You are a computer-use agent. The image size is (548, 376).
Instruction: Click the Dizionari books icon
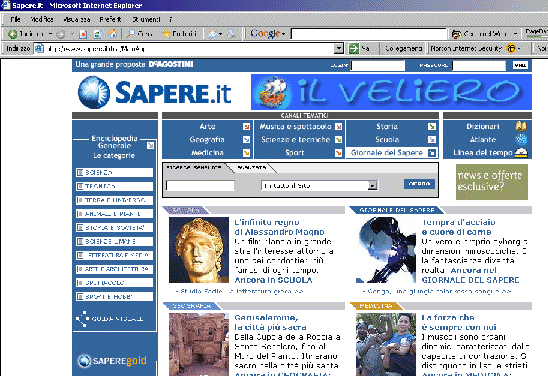(521, 126)
